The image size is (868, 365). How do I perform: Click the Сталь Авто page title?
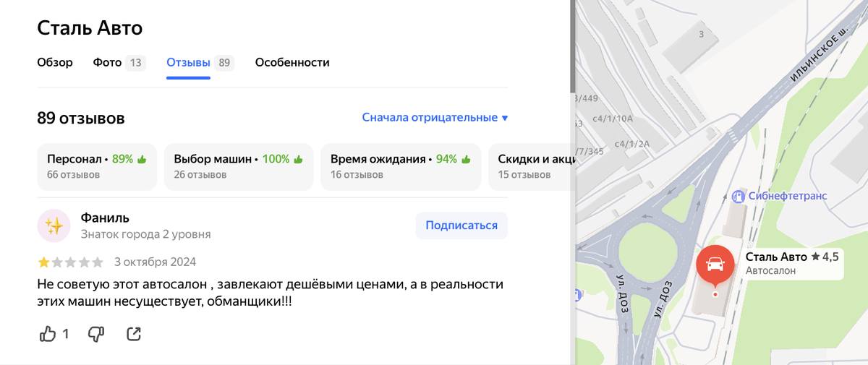(x=90, y=28)
